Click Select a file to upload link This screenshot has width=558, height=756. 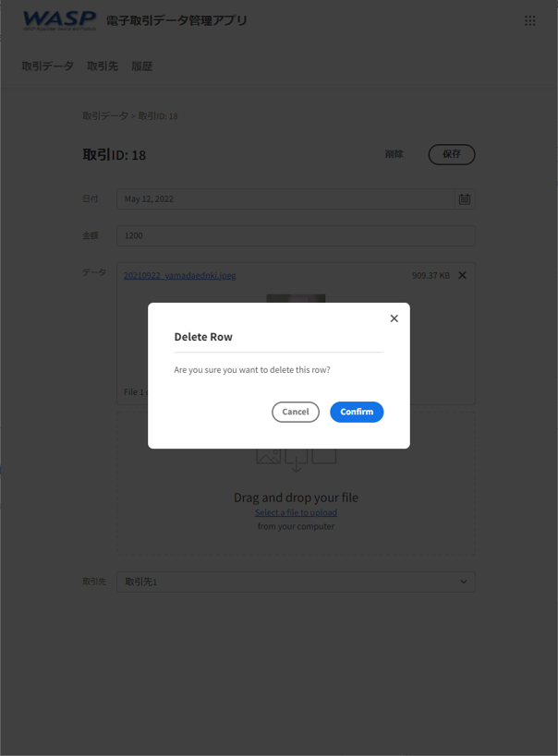[x=296, y=512]
